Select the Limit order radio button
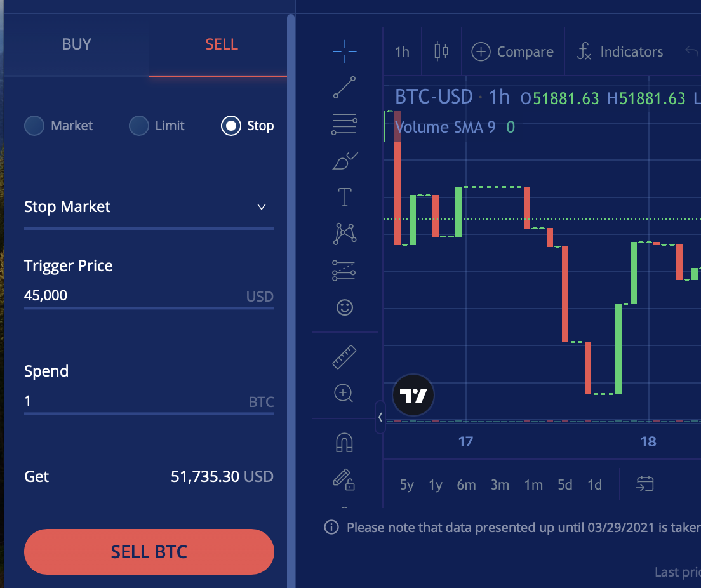Viewport: 701px width, 588px height. click(x=138, y=126)
